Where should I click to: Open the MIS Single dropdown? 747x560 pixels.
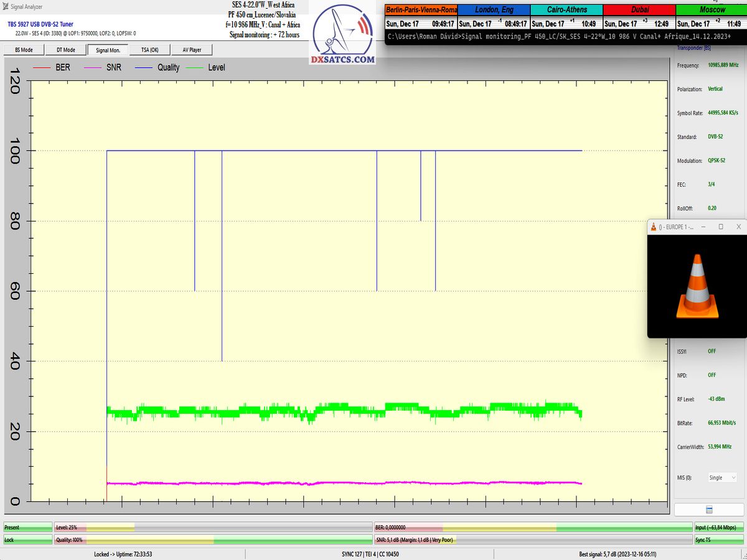coord(722,477)
